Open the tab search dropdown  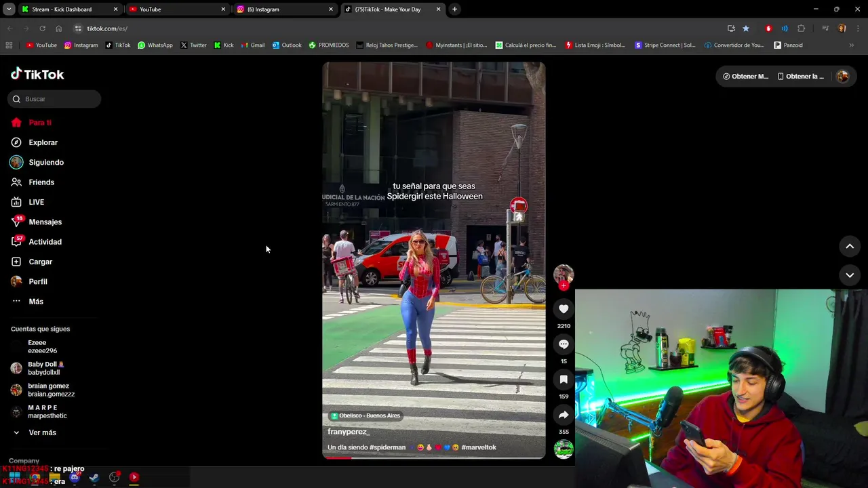click(9, 9)
